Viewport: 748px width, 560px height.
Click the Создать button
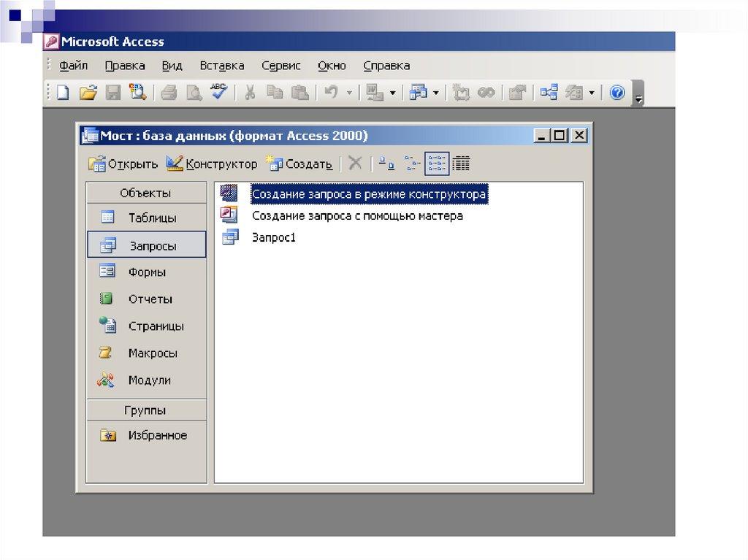(x=299, y=164)
